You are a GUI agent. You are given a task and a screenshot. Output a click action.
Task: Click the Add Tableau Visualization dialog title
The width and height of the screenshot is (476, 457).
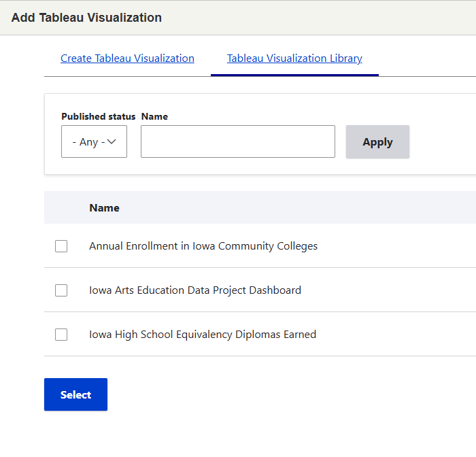click(x=86, y=18)
